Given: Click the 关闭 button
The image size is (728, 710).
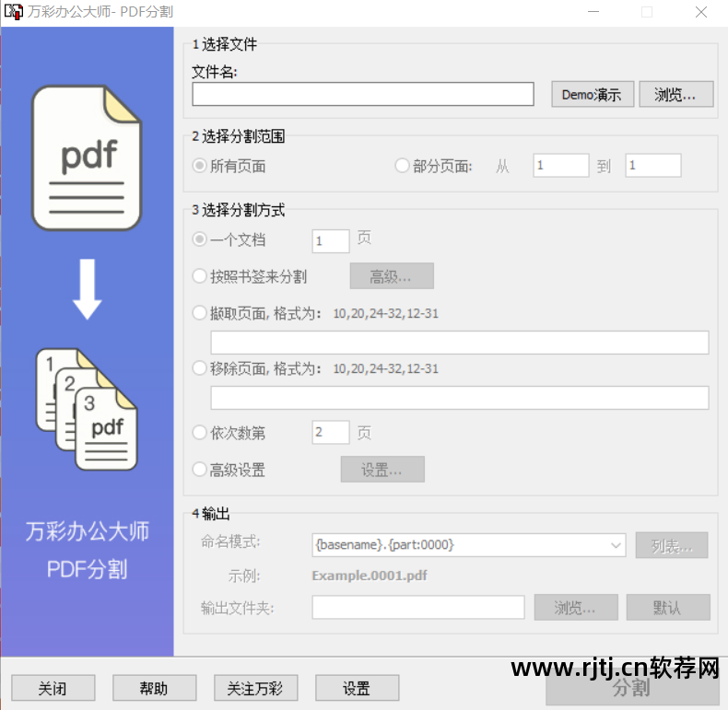Looking at the screenshot, I should tap(53, 688).
